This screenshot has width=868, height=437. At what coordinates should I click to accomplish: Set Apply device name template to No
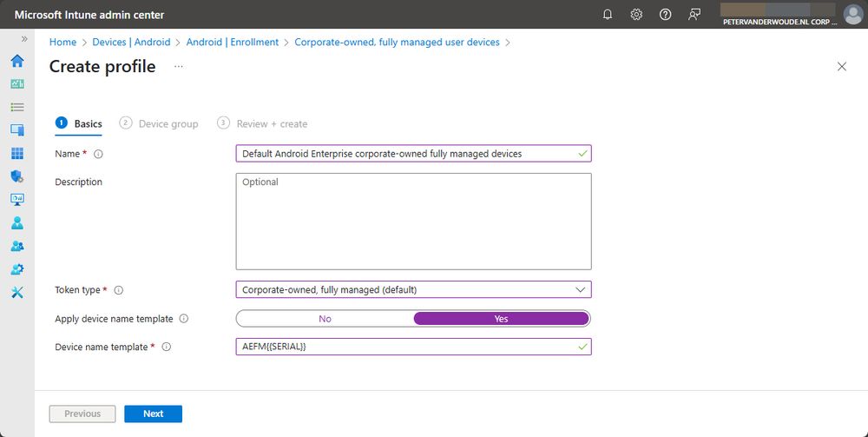pyautogui.click(x=325, y=319)
